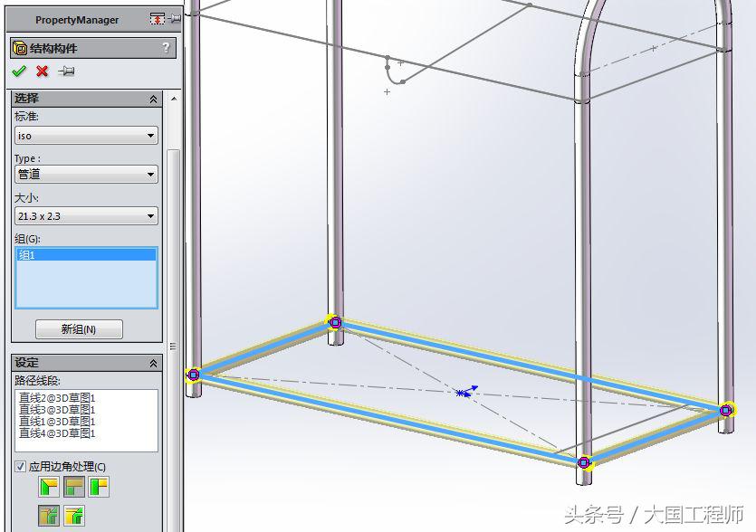Select the second weld gap option icon
Screen dimensions: 756x532
(x=73, y=516)
